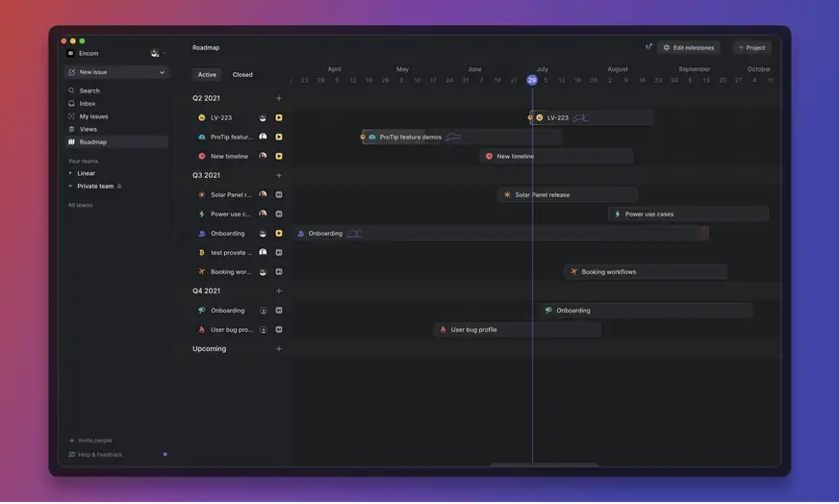Image resolution: width=839 pixels, height=504 pixels.
Task: Click progress graph on LV-223 bar
Action: pyautogui.click(x=580, y=117)
